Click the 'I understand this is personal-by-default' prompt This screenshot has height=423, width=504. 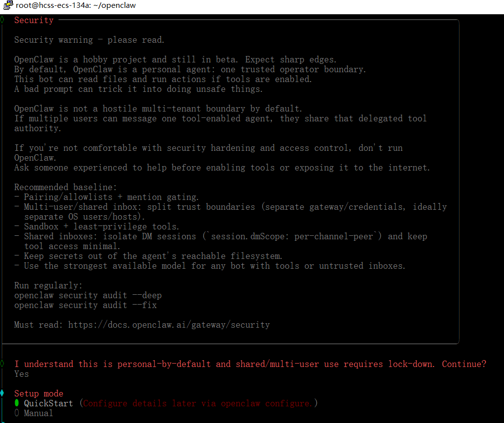(x=250, y=364)
